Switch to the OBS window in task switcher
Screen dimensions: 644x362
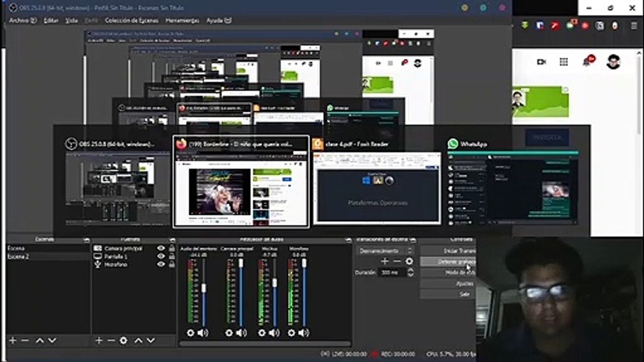pos(118,183)
